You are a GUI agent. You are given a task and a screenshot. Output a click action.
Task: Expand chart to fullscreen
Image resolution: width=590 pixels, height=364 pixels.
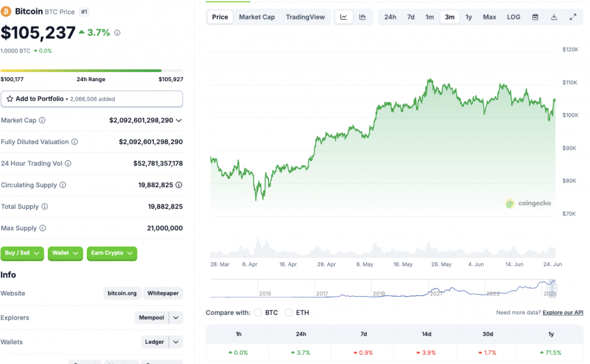point(573,17)
